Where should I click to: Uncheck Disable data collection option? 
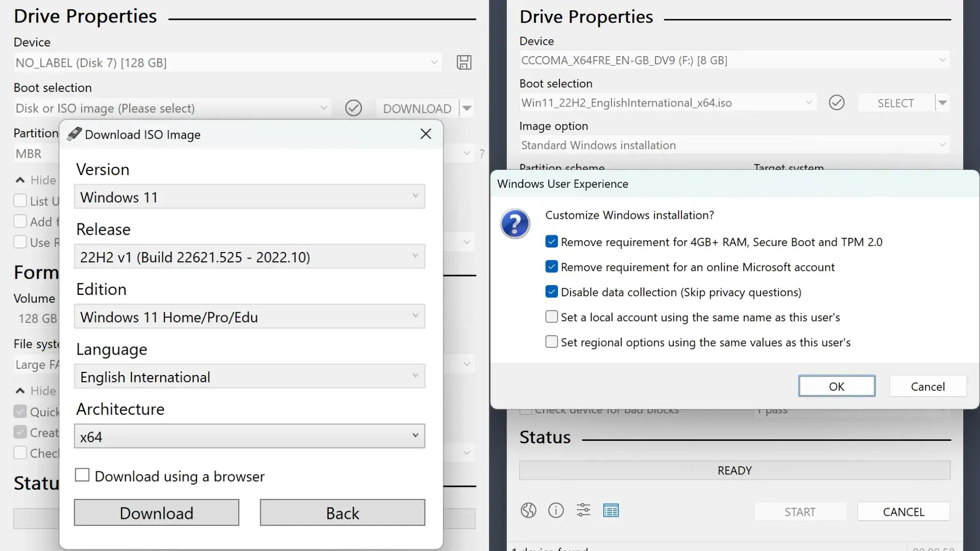pyautogui.click(x=551, y=291)
